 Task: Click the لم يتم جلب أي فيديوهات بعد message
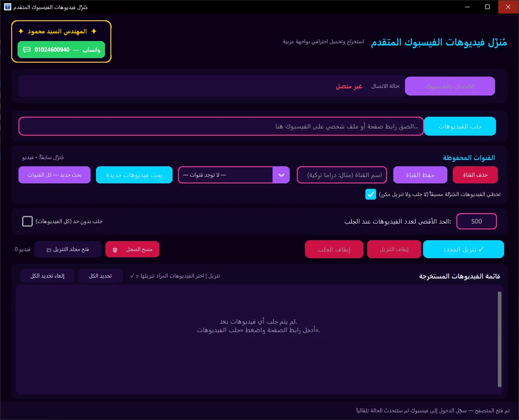click(x=258, y=321)
